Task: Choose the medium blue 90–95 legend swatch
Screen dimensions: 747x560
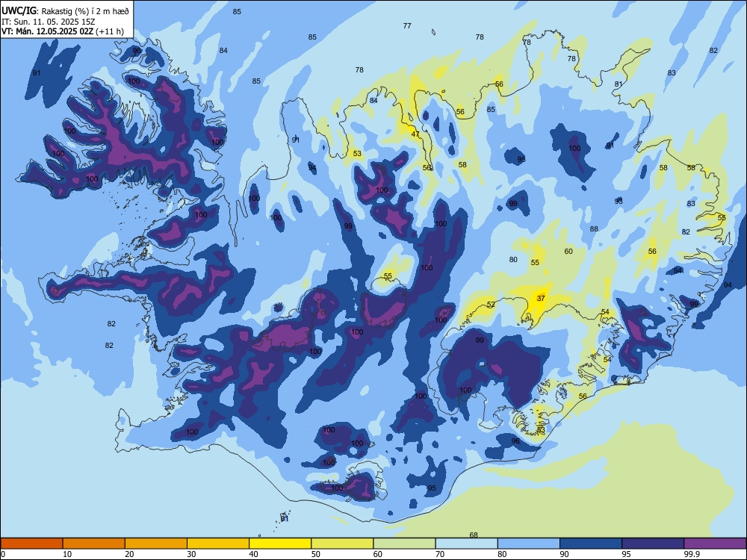Action: click(x=591, y=544)
